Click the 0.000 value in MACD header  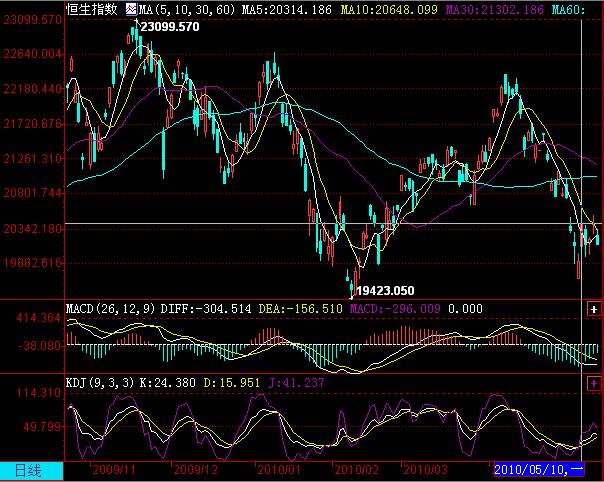pyautogui.click(x=465, y=309)
